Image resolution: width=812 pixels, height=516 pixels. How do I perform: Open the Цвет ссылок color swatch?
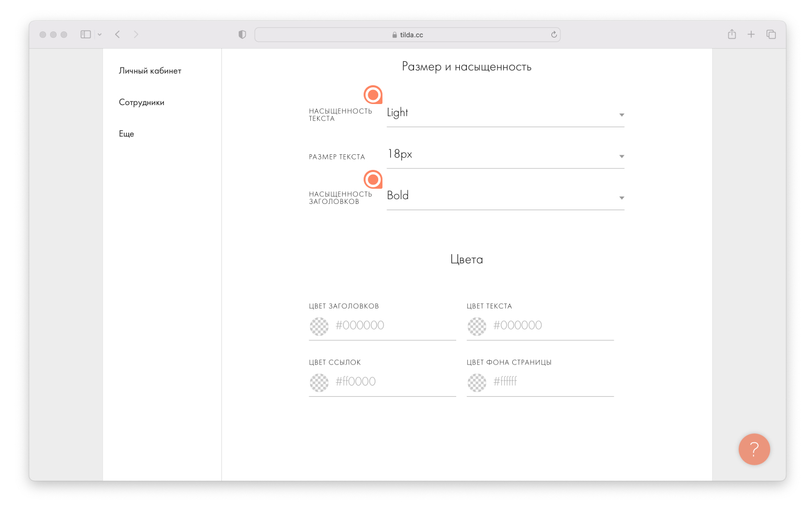click(x=319, y=383)
